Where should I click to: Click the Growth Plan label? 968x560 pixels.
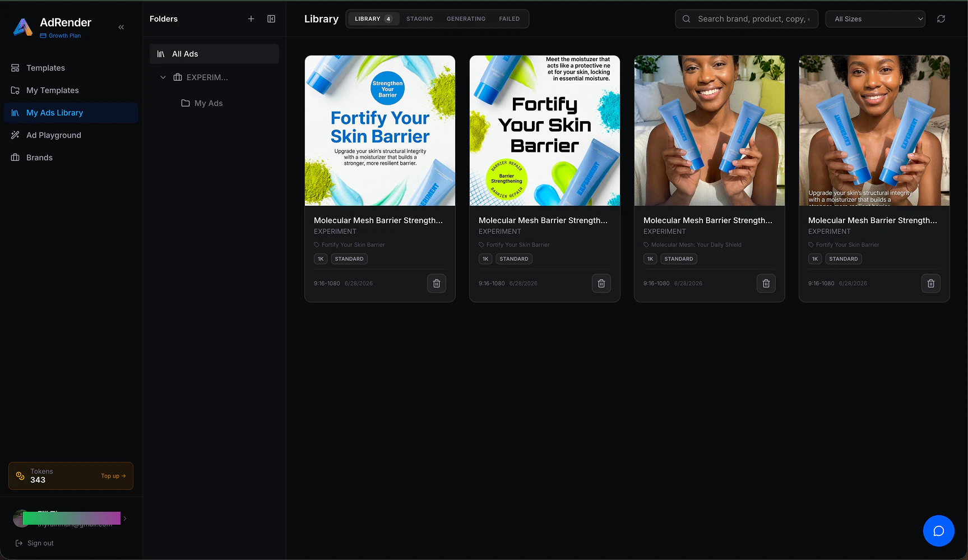61,35
